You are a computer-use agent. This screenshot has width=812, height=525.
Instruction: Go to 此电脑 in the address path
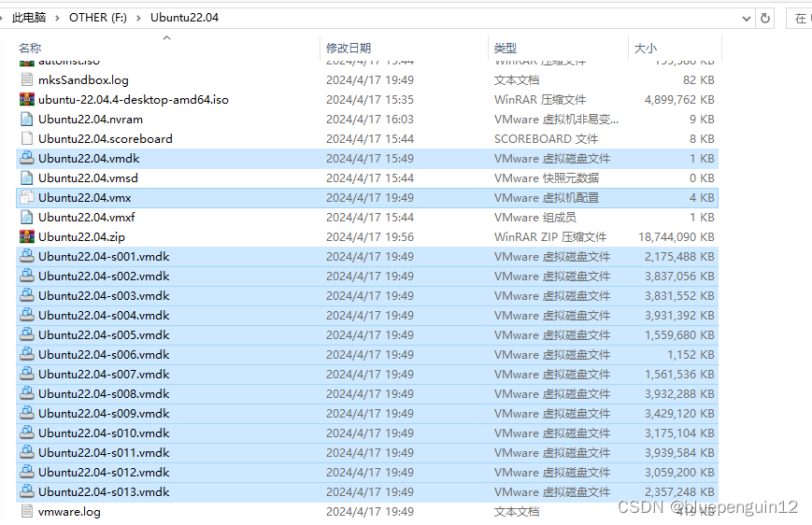coord(29,18)
